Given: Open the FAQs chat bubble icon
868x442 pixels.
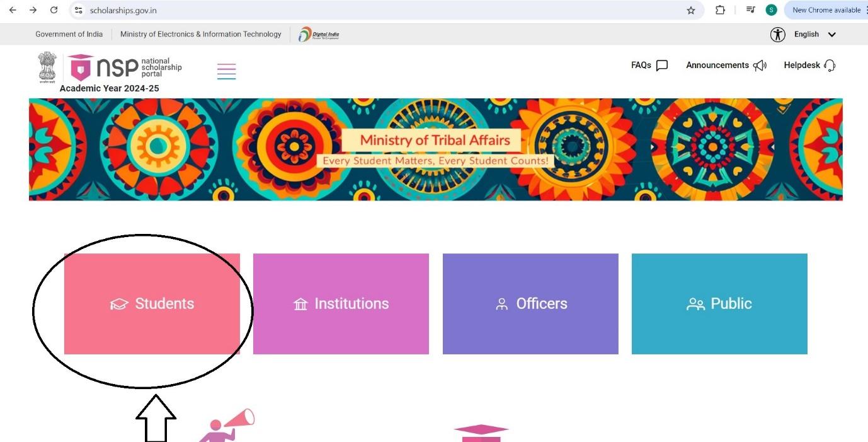Looking at the screenshot, I should tap(661, 66).
